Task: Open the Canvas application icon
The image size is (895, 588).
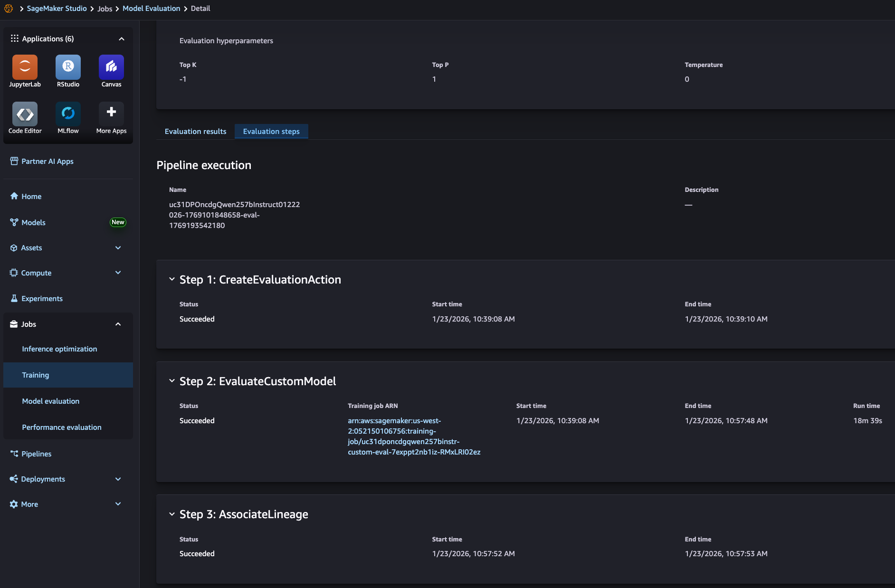Action: point(111,67)
